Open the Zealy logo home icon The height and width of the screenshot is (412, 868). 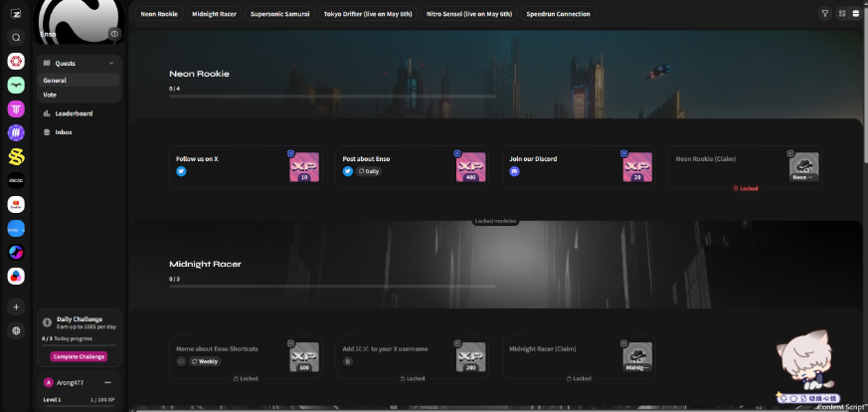[16, 14]
